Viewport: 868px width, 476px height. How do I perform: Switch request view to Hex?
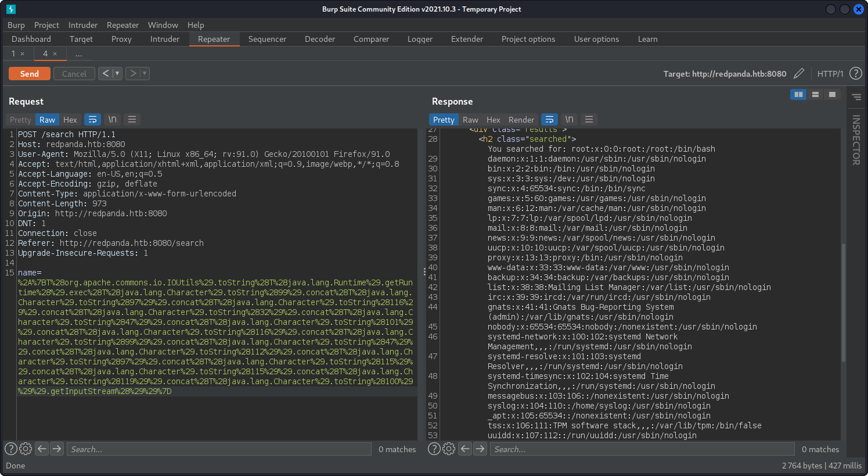[70, 120]
